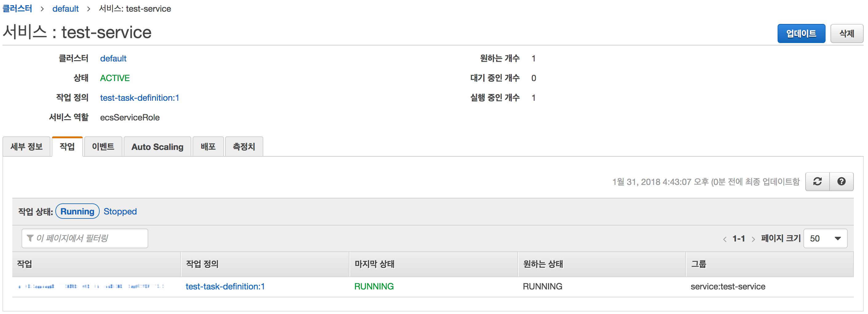Open the Auto Scaling tab
The image size is (868, 314).
[x=157, y=147]
